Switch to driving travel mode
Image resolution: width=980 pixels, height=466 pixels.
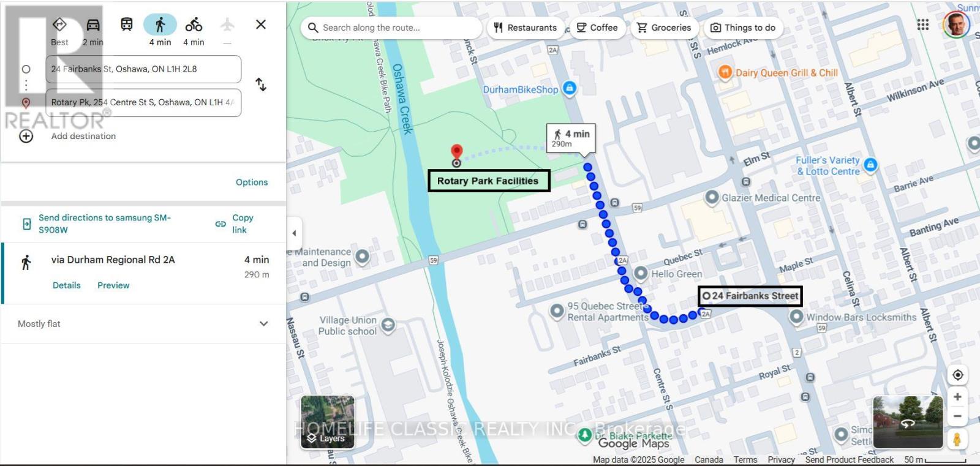(x=93, y=24)
